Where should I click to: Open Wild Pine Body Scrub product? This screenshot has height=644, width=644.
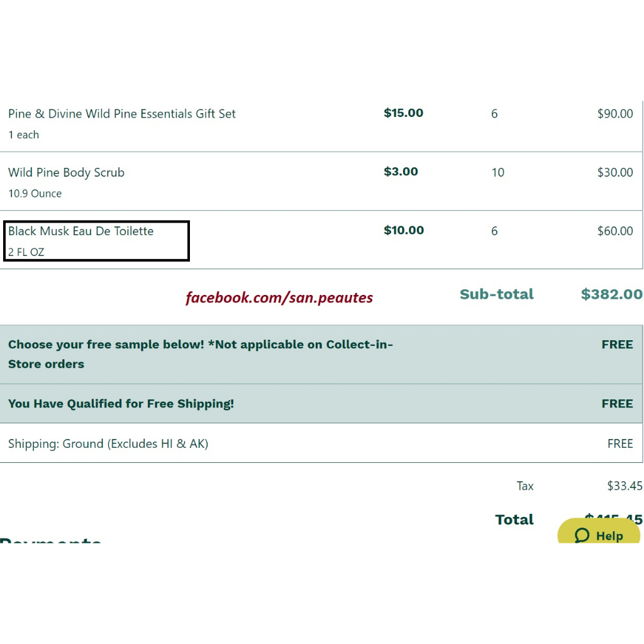click(66, 172)
